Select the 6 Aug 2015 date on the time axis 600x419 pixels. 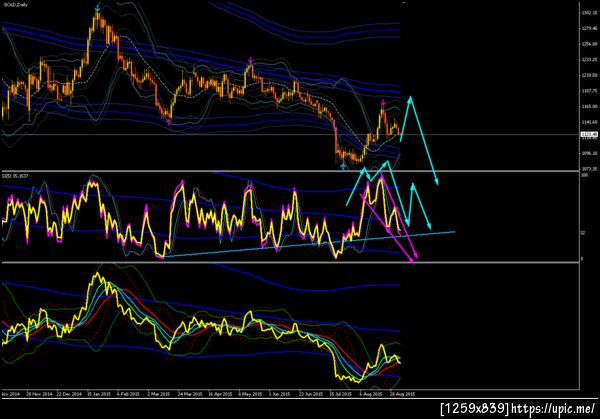coord(370,393)
